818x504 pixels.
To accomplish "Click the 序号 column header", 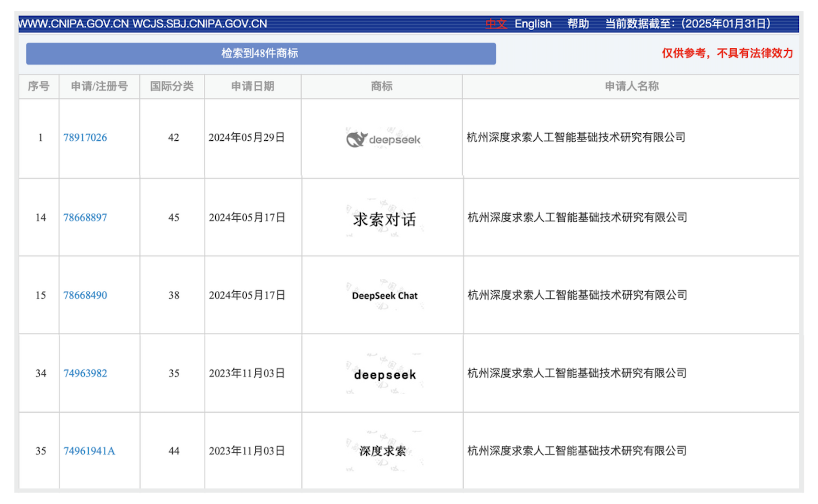I will click(x=39, y=86).
